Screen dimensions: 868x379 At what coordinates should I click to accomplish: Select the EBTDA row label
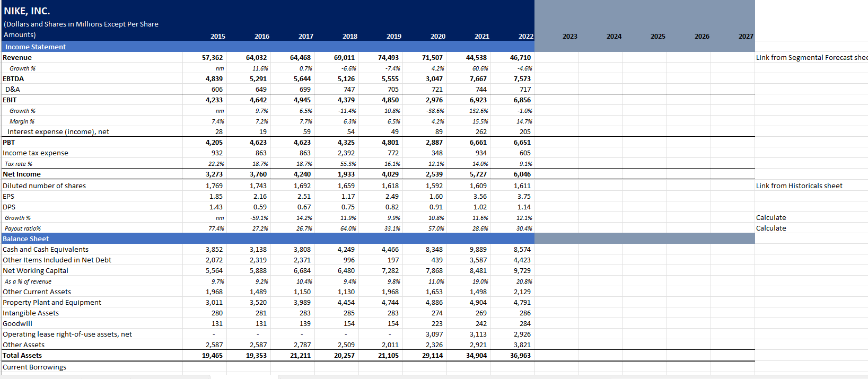point(13,78)
